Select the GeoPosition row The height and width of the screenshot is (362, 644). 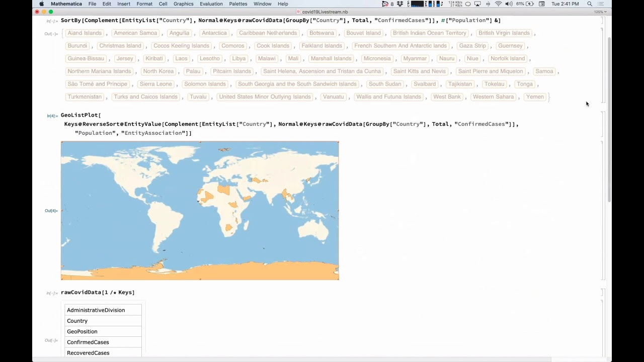pos(103,331)
